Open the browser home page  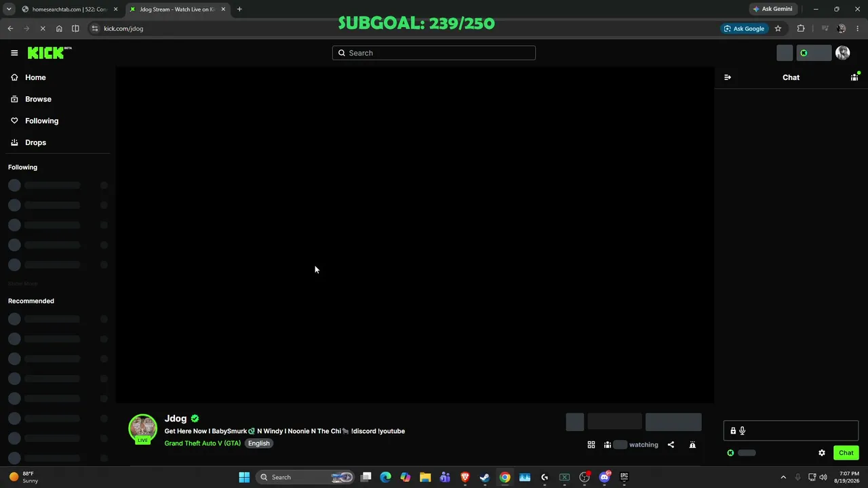pos(59,28)
